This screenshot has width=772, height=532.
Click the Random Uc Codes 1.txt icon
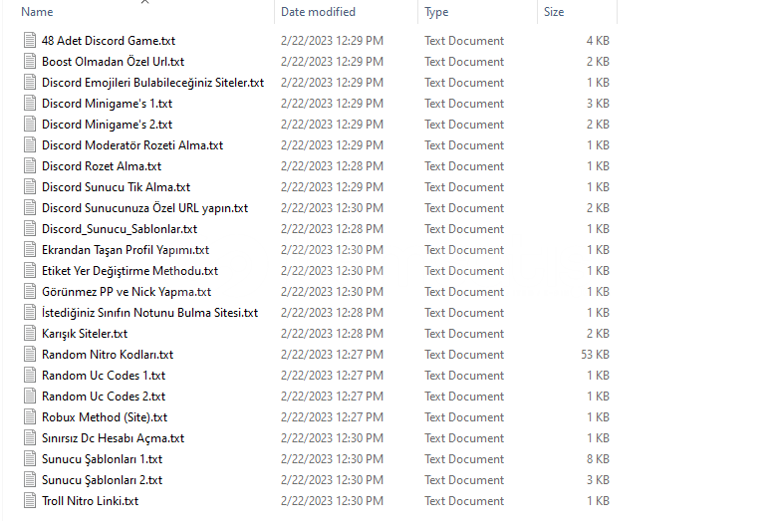pos(30,376)
